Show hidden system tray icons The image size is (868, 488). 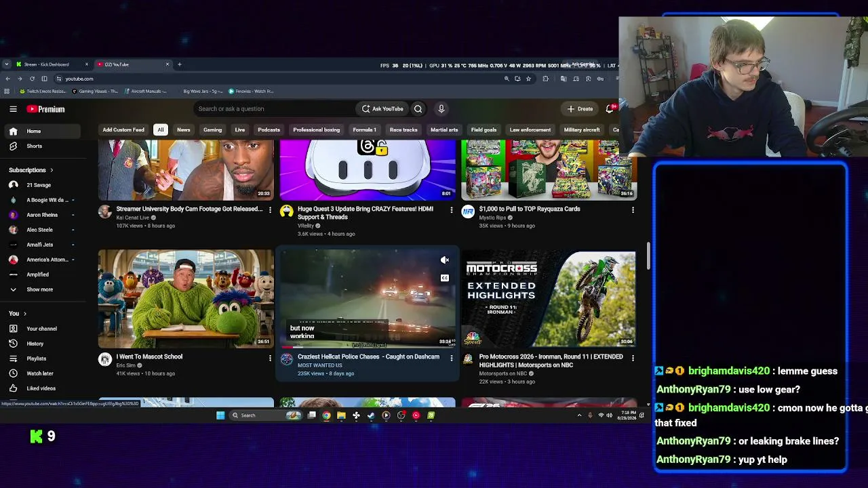(x=579, y=415)
